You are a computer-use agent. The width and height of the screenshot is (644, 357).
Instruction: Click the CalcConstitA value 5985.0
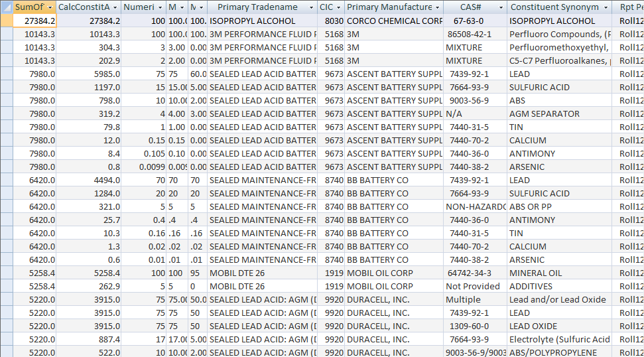89,74
